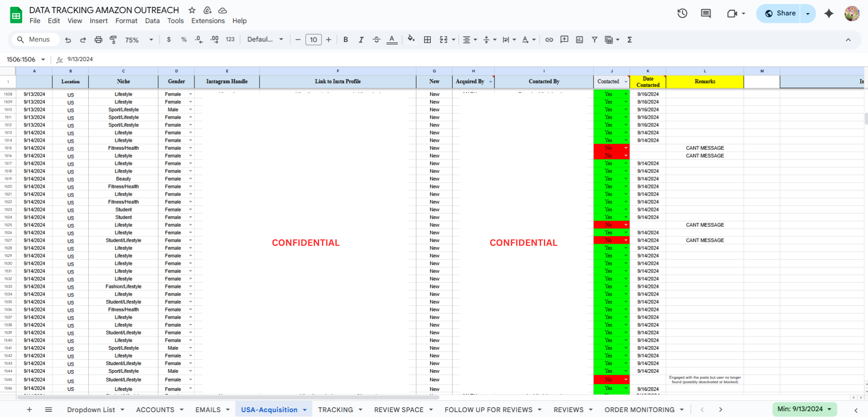868x418 pixels.
Task: Switch to the TRACKING sheet tab
Action: 335,409
